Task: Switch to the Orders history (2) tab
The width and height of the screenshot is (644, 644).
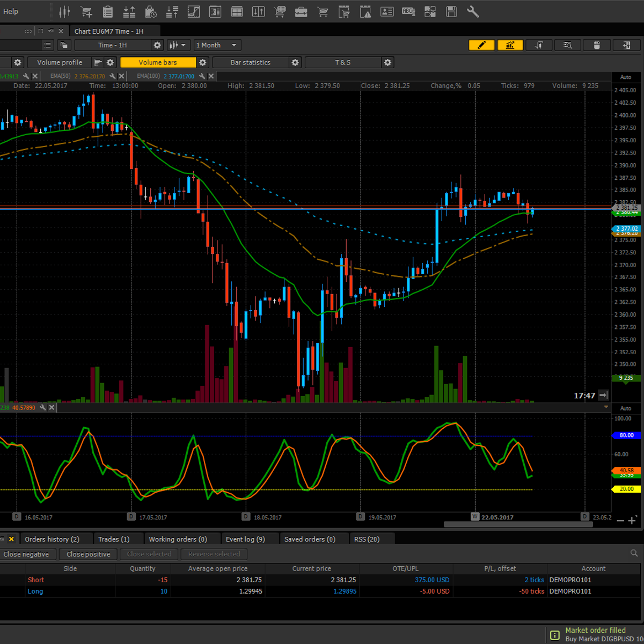Action: point(52,539)
